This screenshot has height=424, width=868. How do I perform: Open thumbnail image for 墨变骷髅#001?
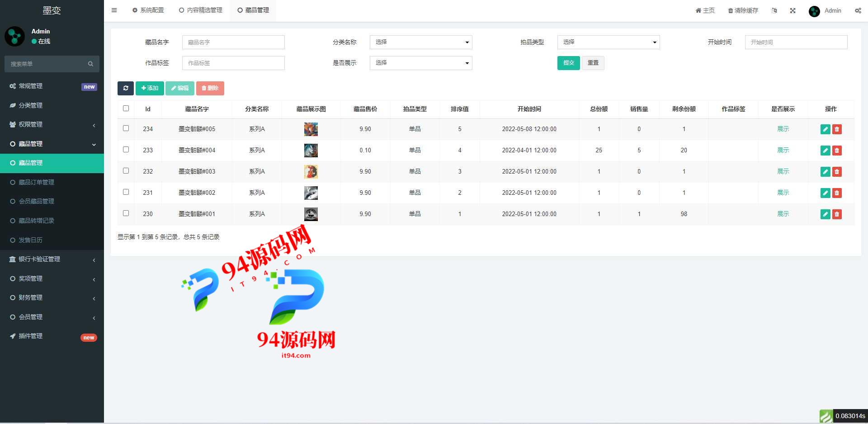[311, 214]
